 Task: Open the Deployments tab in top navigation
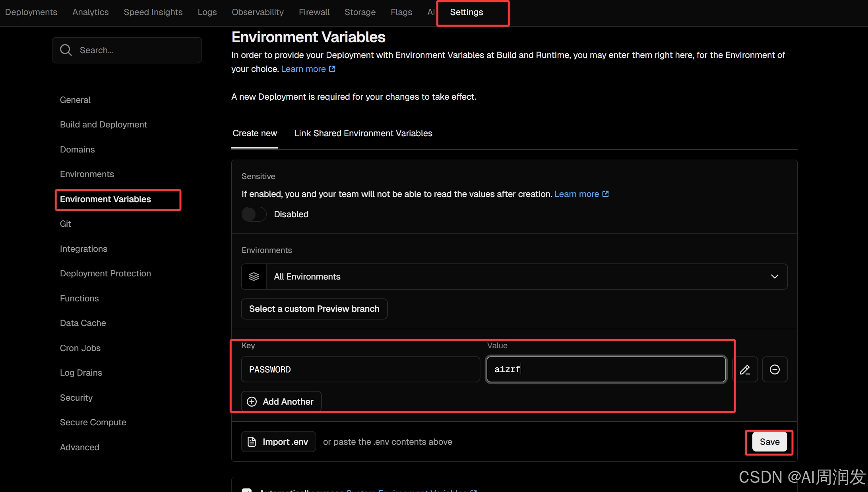(x=31, y=12)
